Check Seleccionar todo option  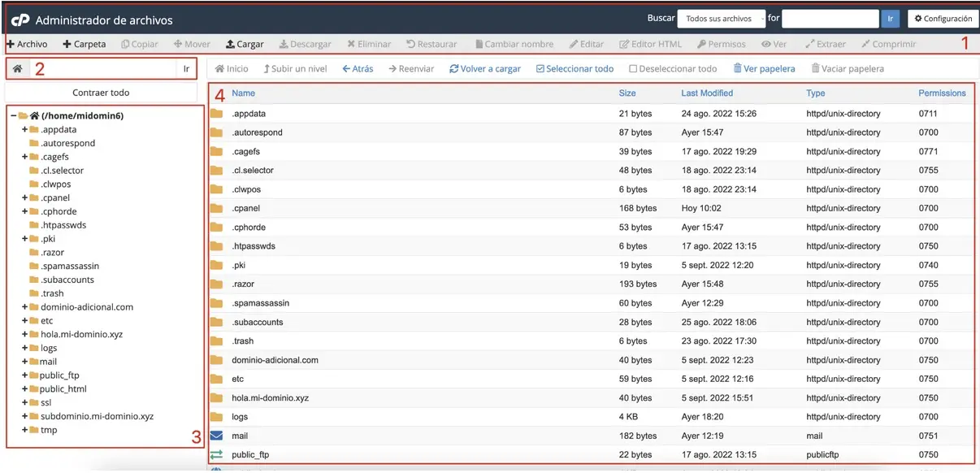pyautogui.click(x=540, y=69)
